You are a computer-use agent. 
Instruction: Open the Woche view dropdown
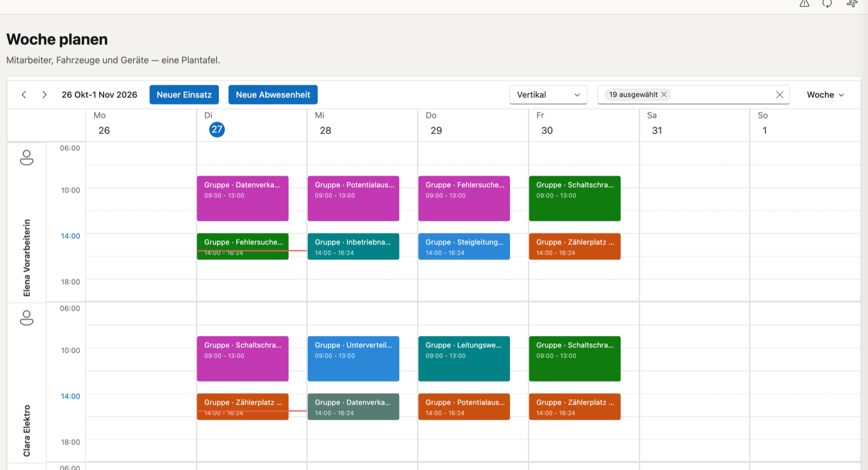(x=825, y=94)
